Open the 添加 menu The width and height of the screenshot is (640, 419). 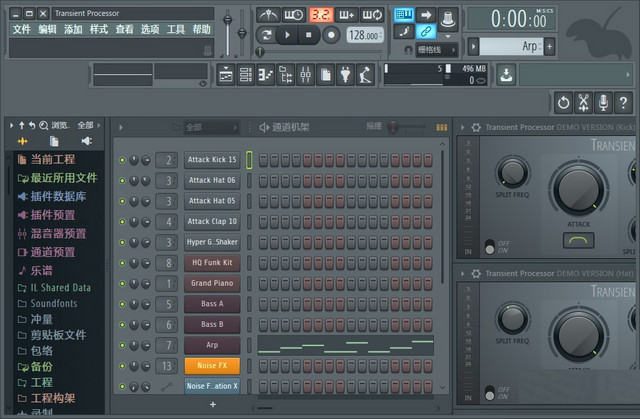click(73, 29)
